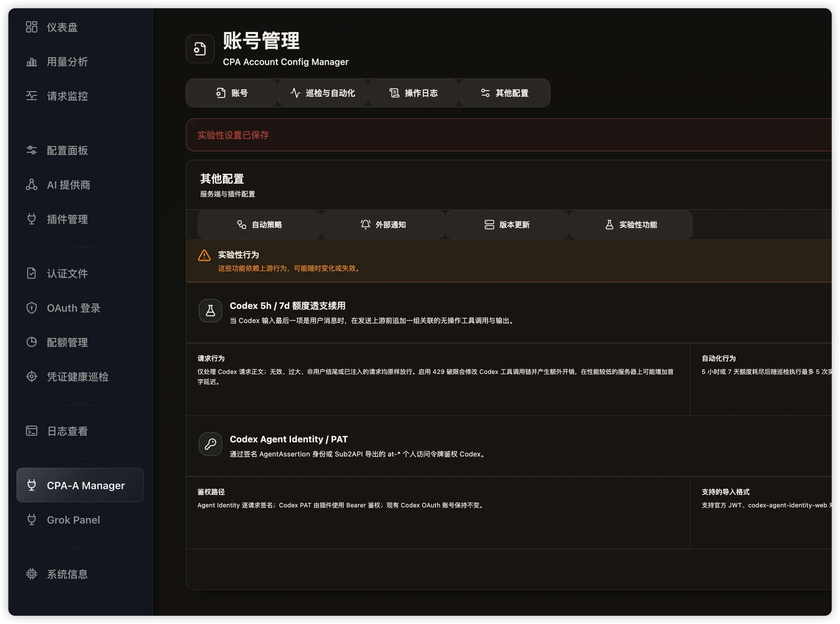The image size is (840, 624).
Task: Click the 支持的导入格式 label
Action: click(726, 492)
